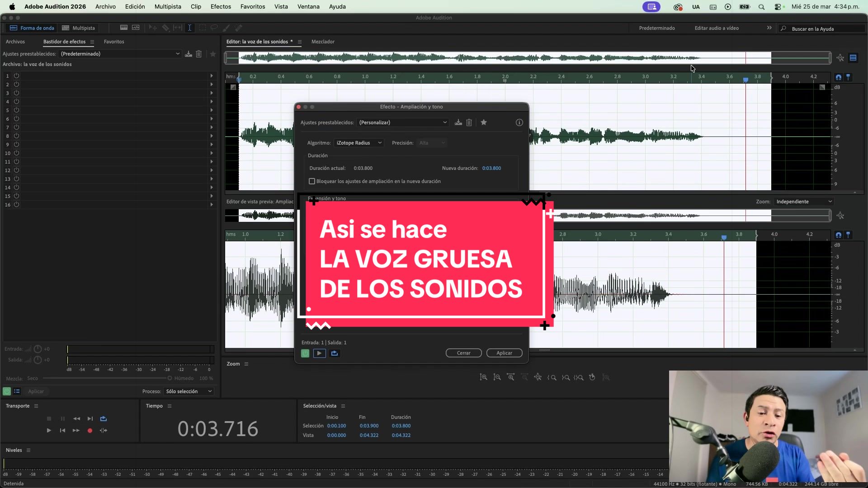This screenshot has height=488, width=868.
Task: Zoom in time icon in Zoom panel
Action: point(511,377)
